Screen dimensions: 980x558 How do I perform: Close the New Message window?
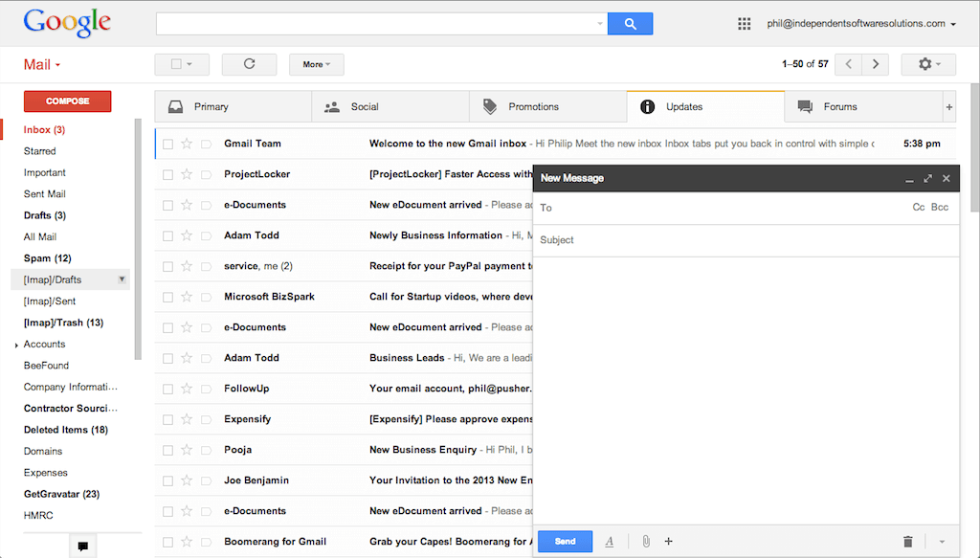pos(947,179)
